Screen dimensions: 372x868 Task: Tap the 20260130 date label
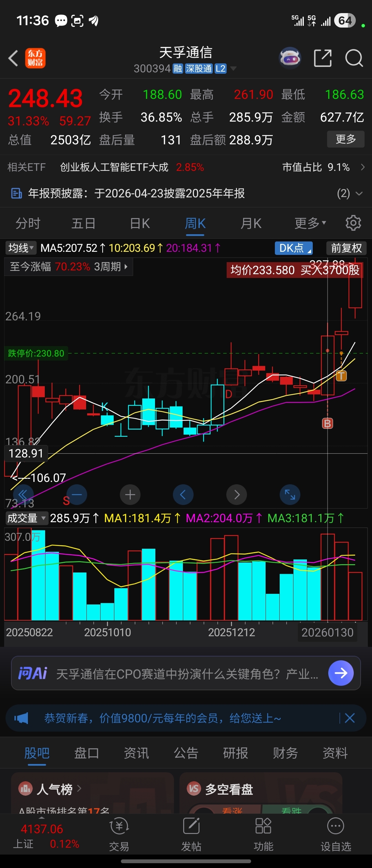click(x=327, y=632)
